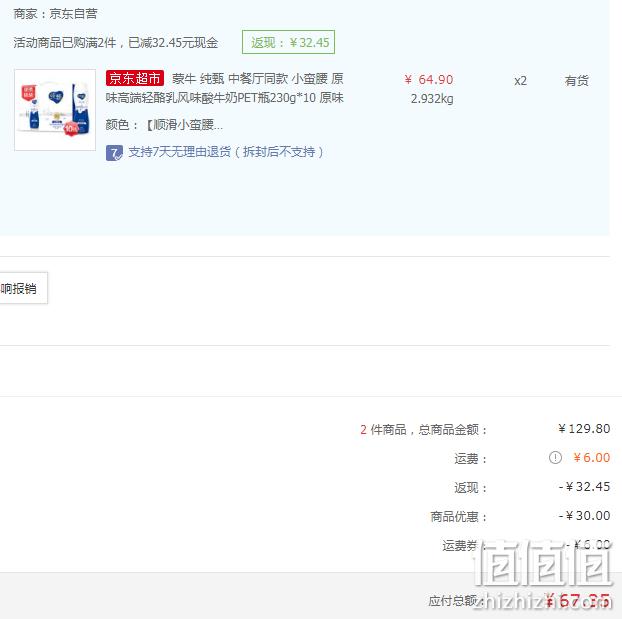Click the shipping fee ¥6.00 value

tap(591, 458)
